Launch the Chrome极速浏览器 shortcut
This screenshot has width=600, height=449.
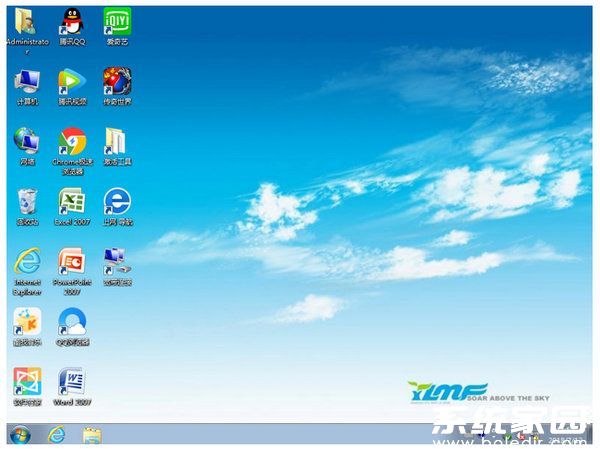point(72,142)
